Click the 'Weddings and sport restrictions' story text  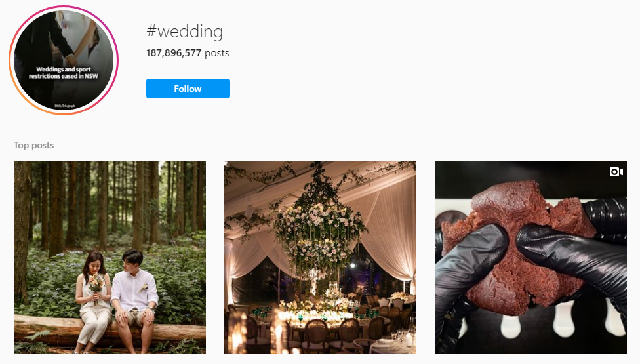point(63,73)
